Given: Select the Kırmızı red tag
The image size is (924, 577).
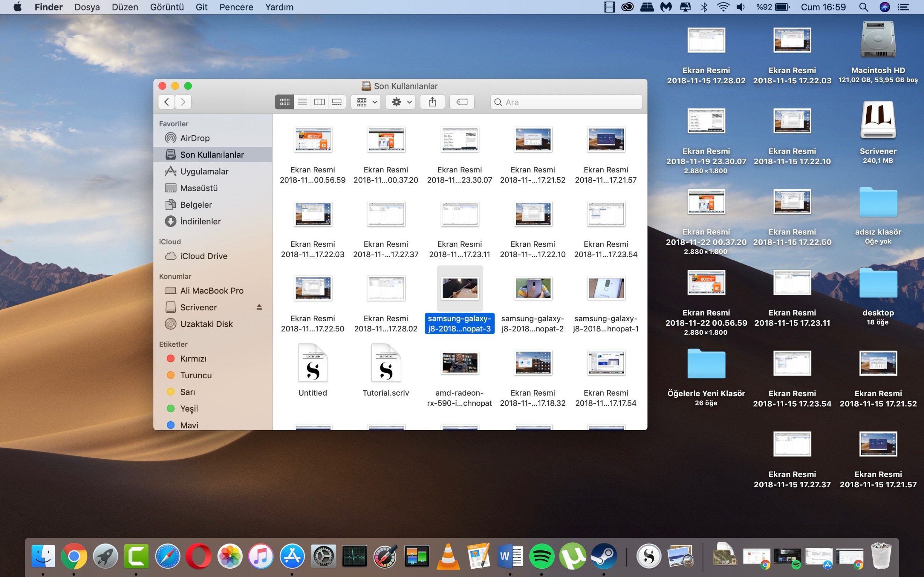Looking at the screenshot, I should point(193,359).
